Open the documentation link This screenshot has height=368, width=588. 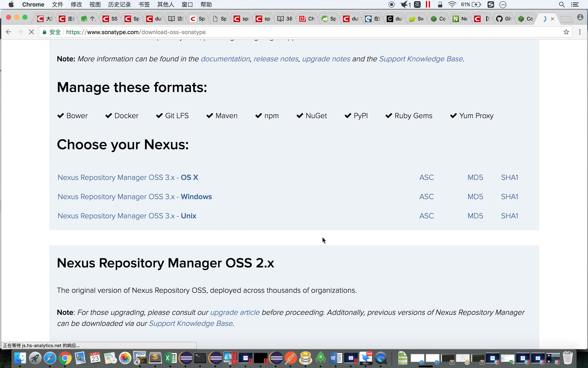(225, 59)
